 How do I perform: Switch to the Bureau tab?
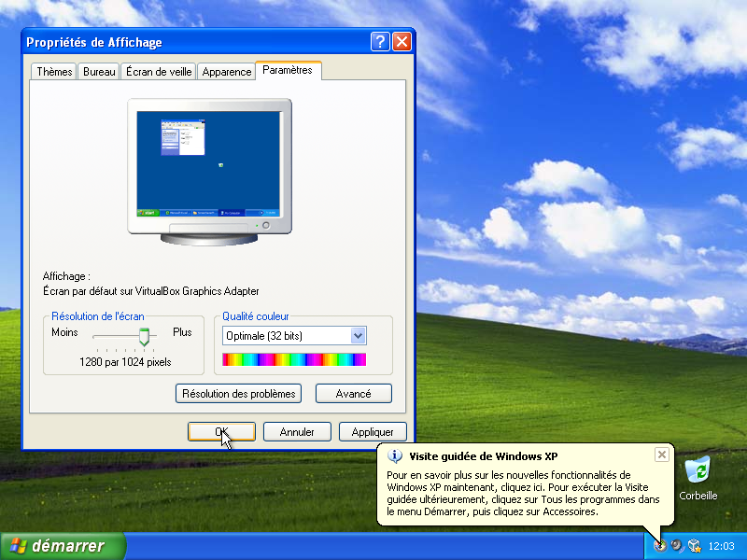pos(99,72)
